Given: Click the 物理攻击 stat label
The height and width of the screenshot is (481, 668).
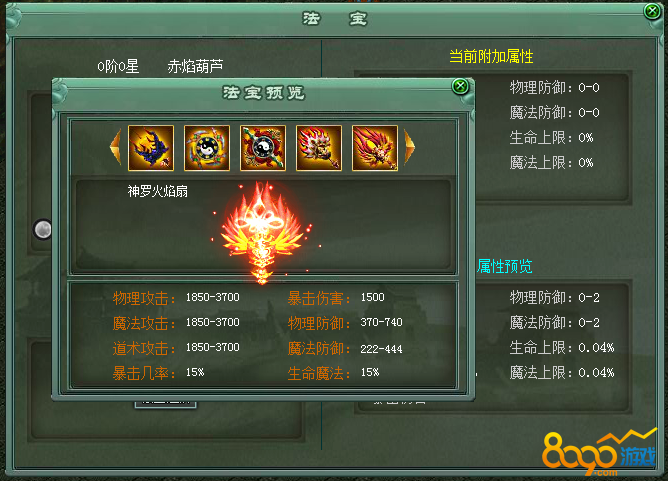Looking at the screenshot, I should pos(144,298).
